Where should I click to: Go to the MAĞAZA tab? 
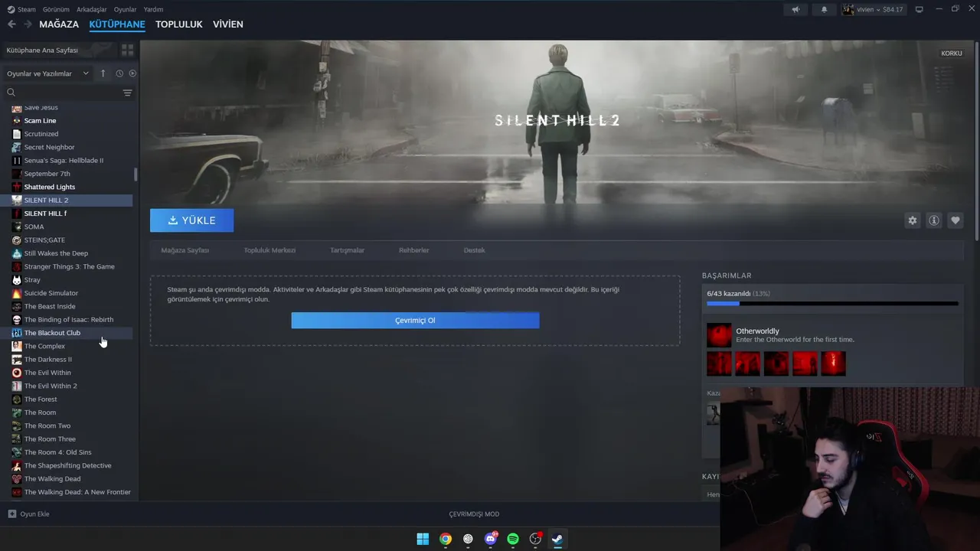point(59,24)
